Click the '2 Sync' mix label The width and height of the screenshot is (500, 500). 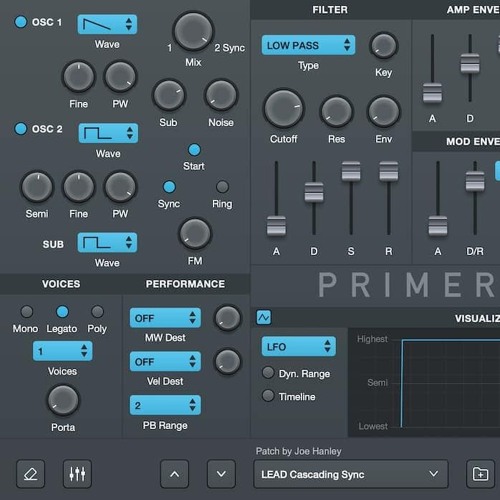coord(230,48)
